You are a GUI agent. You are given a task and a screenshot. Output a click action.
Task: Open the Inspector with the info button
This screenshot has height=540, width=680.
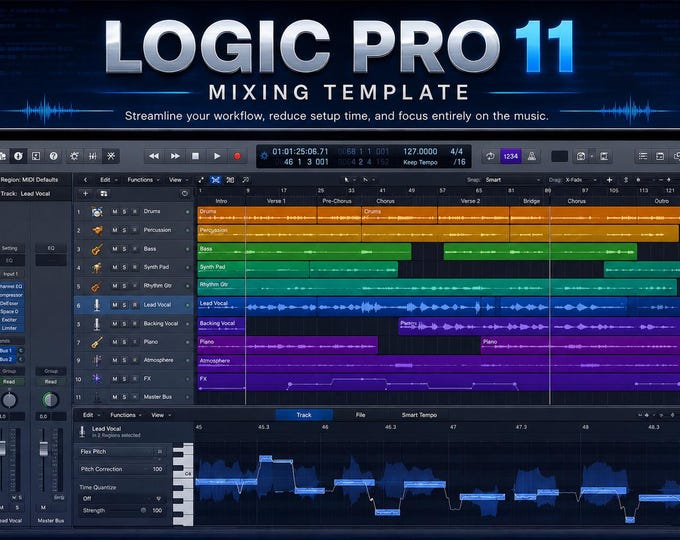(18, 156)
